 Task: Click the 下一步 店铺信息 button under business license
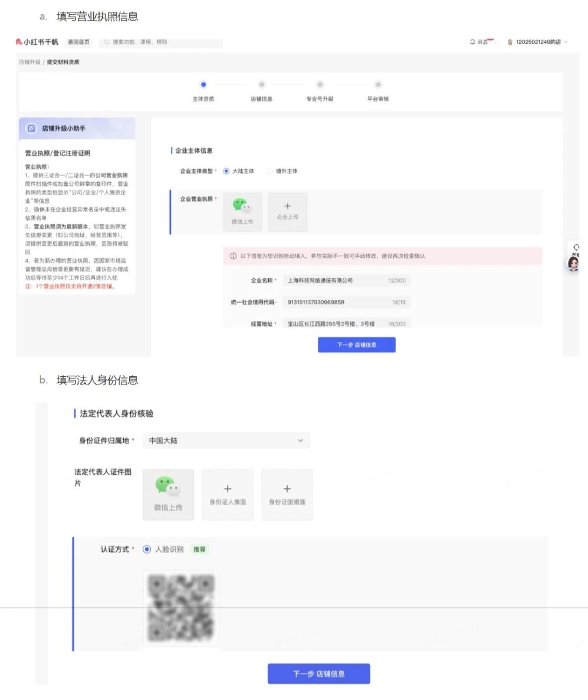[356, 344]
